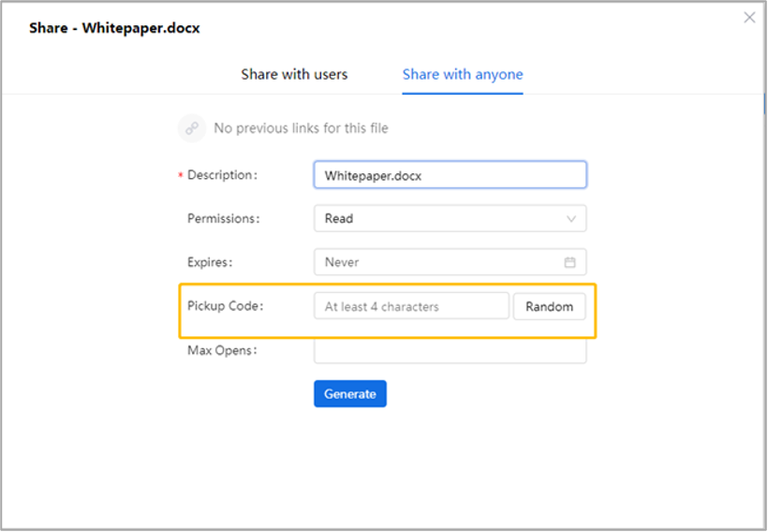Click the chain link icon
This screenshot has width=768, height=532.
tap(192, 128)
